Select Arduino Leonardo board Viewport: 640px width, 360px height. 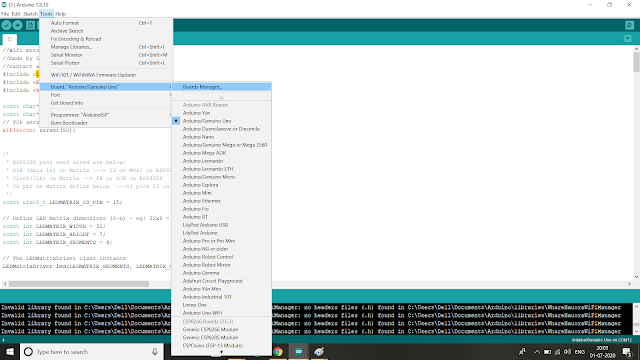(x=222, y=161)
